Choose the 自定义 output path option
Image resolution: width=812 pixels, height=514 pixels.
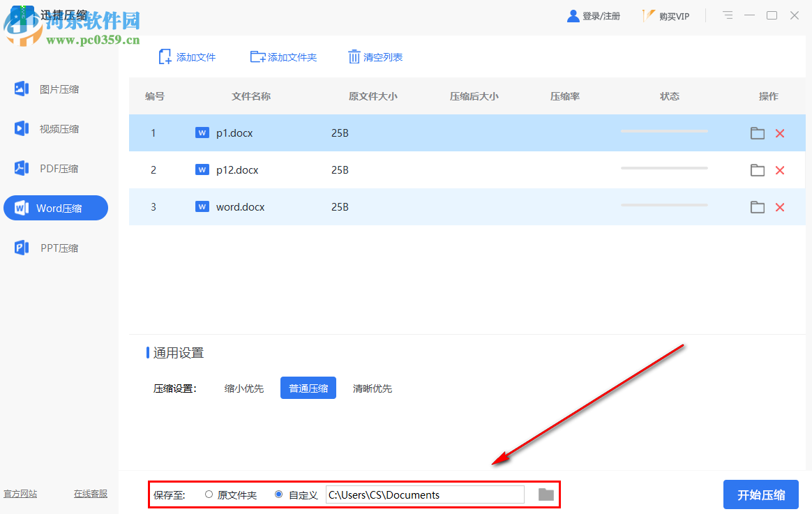[x=279, y=494]
